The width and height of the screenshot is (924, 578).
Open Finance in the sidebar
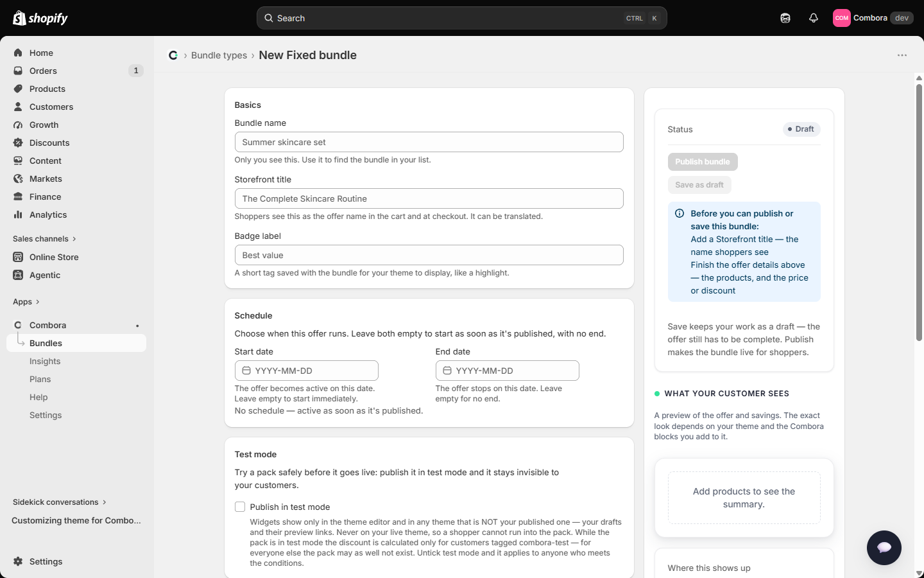tap(76, 197)
